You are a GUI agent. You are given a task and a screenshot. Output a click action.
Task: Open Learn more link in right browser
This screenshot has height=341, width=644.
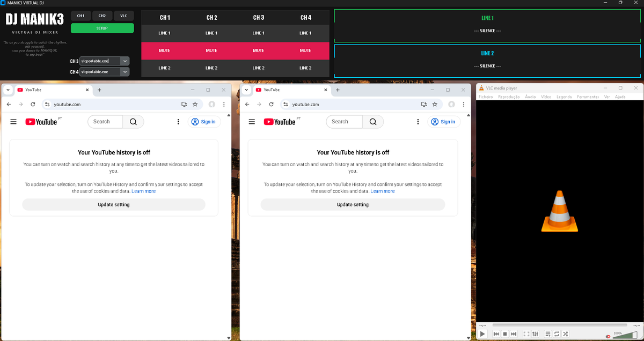tap(383, 191)
